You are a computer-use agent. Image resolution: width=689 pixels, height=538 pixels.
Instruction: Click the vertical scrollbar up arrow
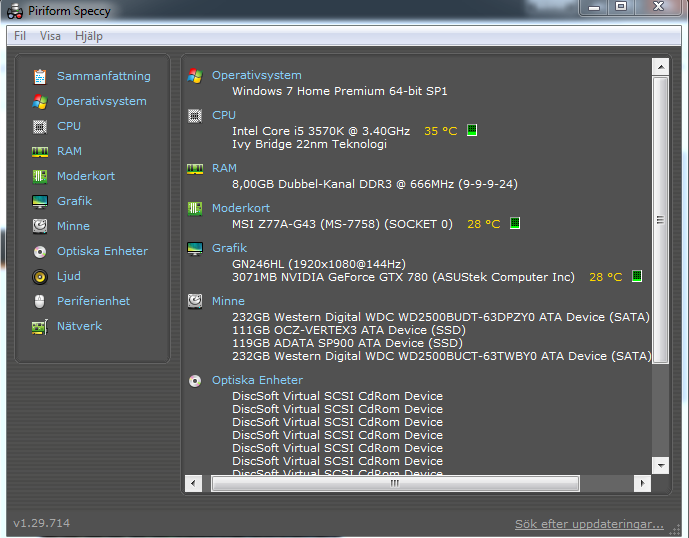660,67
